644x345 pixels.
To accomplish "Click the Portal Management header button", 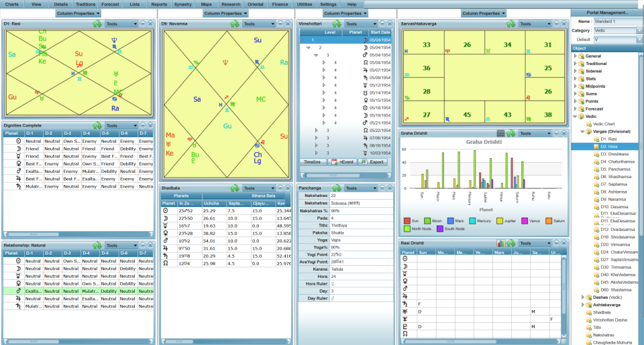I will [x=608, y=13].
